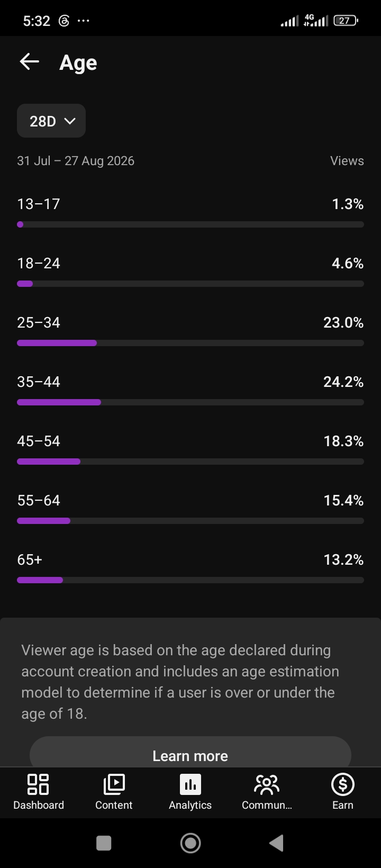Image resolution: width=381 pixels, height=868 pixels.
Task: Click the 65+ purple progress bar
Action: pyautogui.click(x=40, y=580)
